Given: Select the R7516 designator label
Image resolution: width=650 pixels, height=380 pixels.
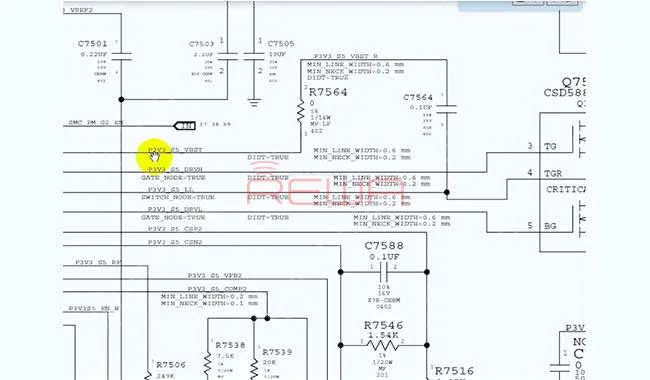Looking at the screenshot, I should (x=454, y=371).
